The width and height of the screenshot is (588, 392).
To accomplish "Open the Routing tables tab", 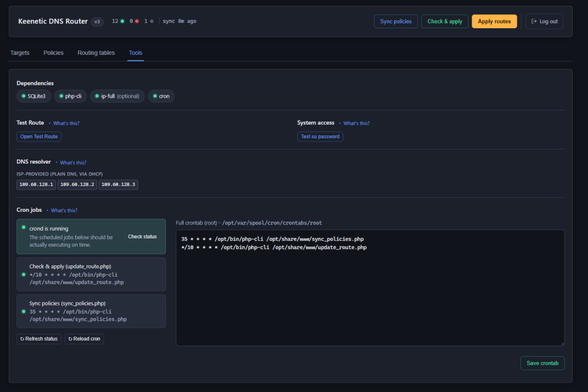I will [x=96, y=53].
